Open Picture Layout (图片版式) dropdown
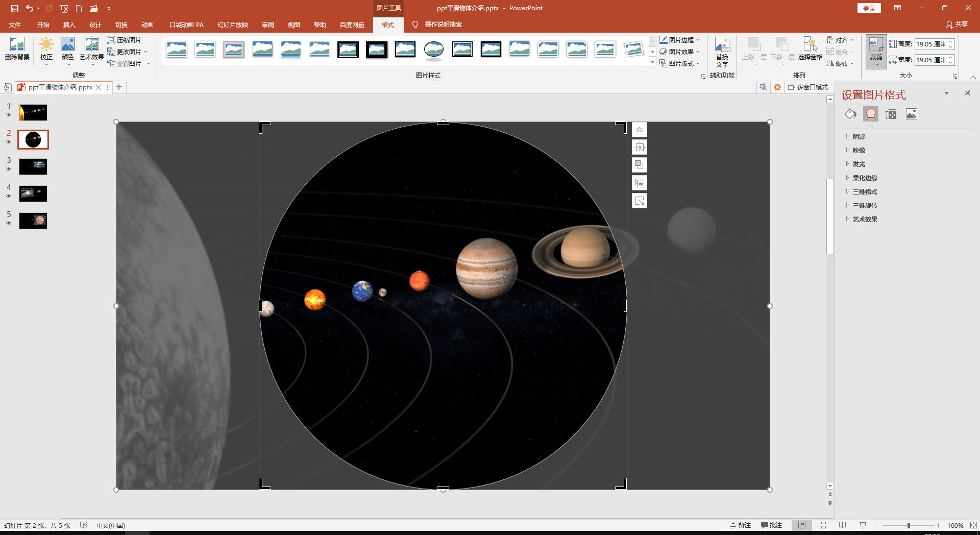 click(x=679, y=63)
